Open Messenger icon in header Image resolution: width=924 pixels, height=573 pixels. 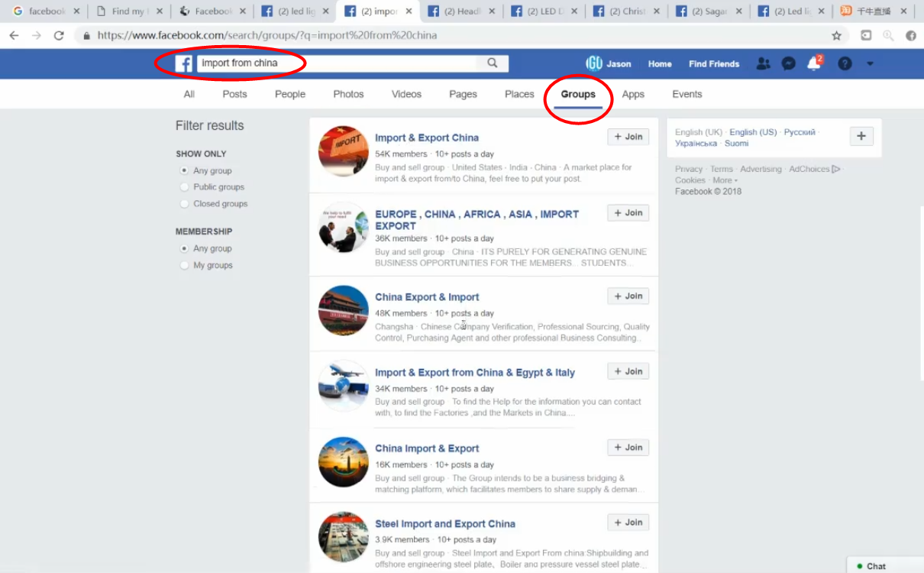pyautogui.click(x=789, y=63)
